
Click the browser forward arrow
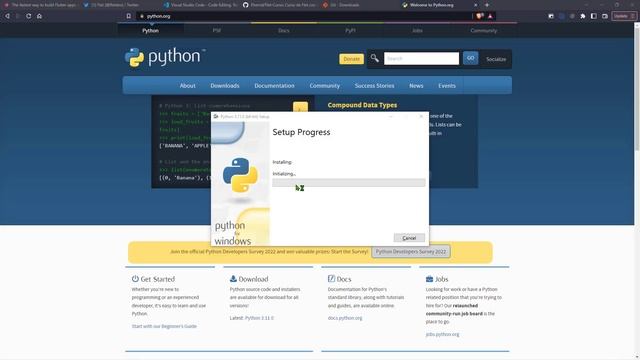(x=18, y=16)
